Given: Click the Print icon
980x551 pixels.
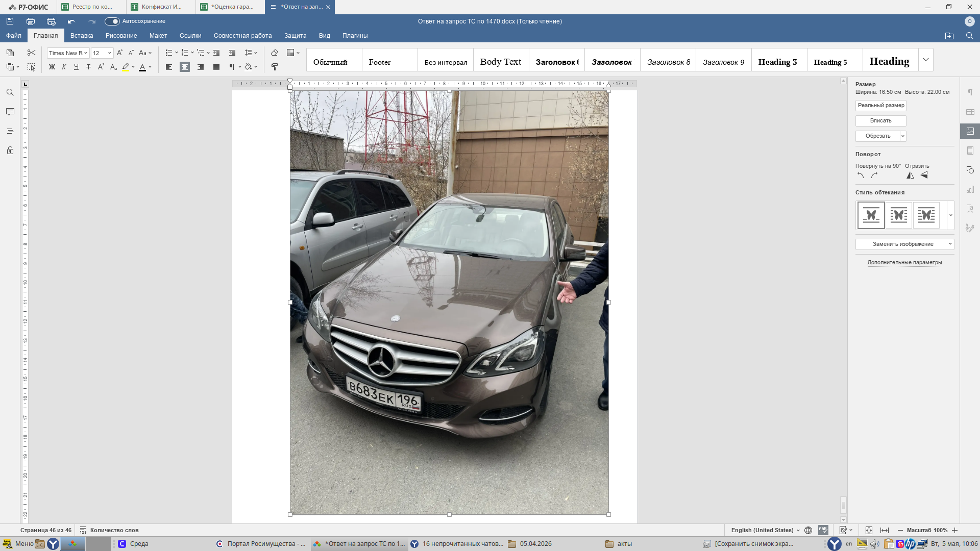Looking at the screenshot, I should coord(31,21).
